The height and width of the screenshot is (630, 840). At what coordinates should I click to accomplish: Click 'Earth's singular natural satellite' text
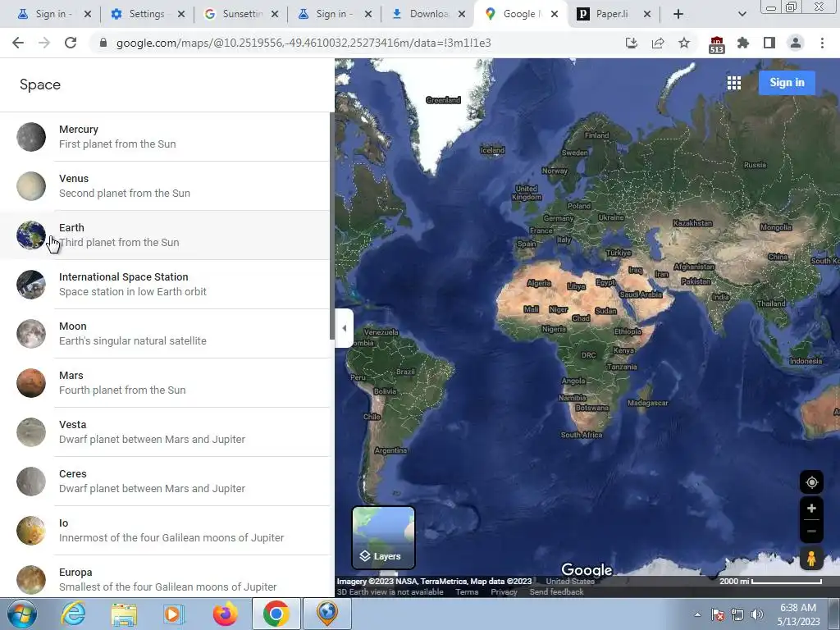pyautogui.click(x=132, y=340)
